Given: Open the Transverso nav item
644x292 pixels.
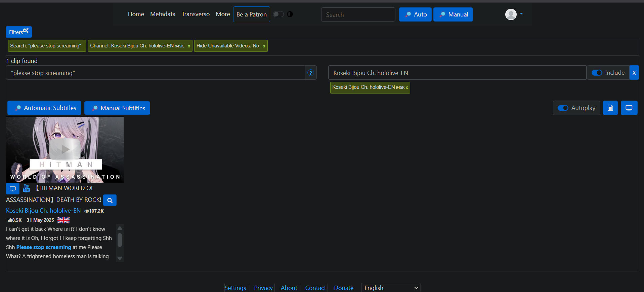Looking at the screenshot, I should [196, 14].
